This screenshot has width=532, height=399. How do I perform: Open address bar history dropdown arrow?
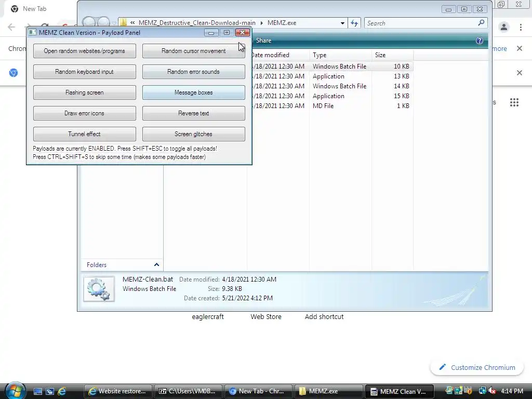pyautogui.click(x=342, y=23)
